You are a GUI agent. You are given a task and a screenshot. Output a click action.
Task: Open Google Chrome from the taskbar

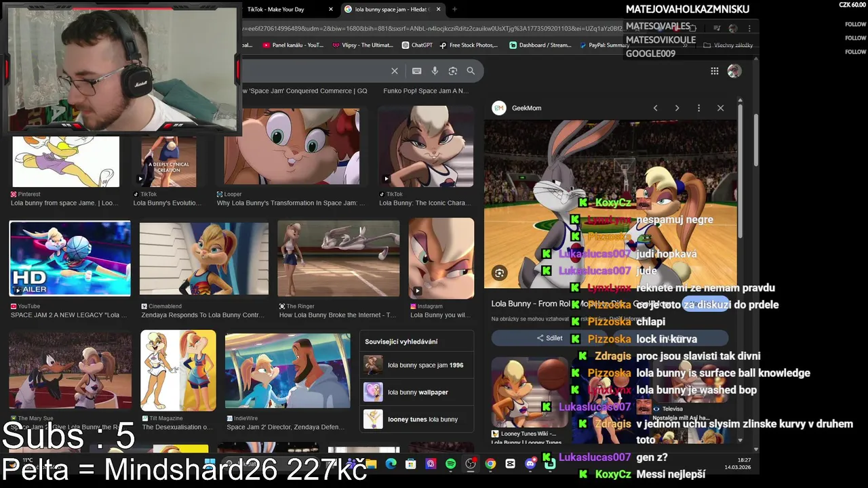[490, 464]
